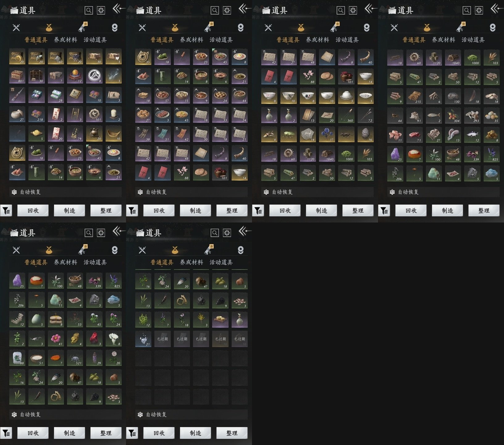The height and width of the screenshot is (445, 504).
Task: Open filter dropdown beside 回收 in the 801-chest panel
Action: click(6, 211)
